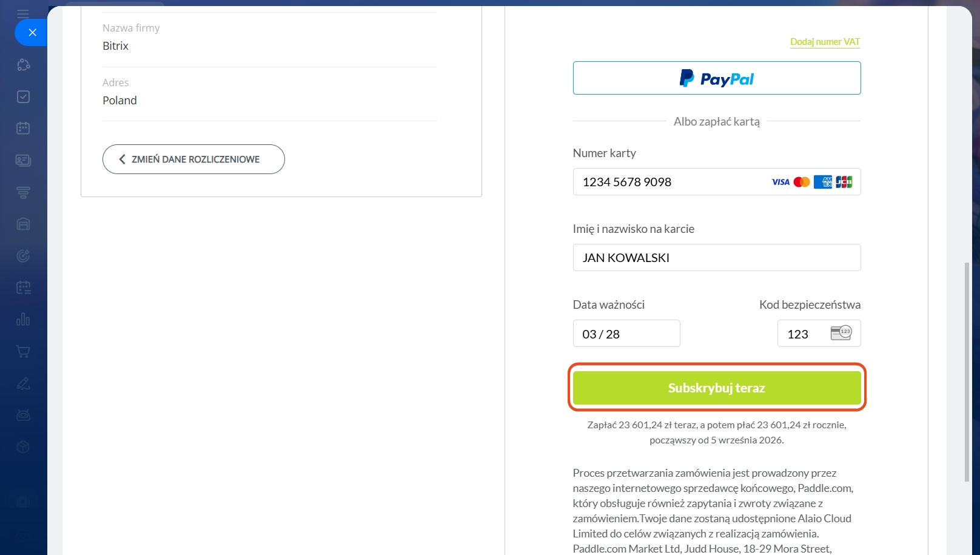Follow the Dodaj numer VAT link
The image size is (980, 555).
825,42
